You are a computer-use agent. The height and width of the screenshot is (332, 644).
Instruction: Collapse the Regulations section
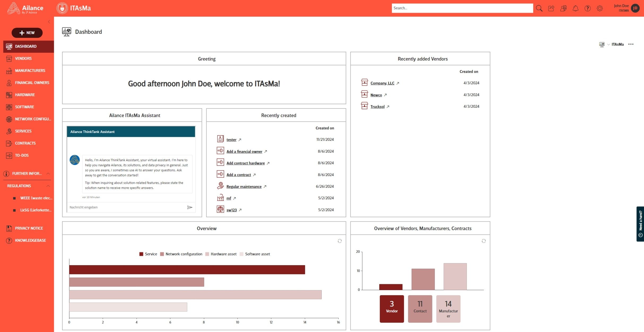pos(48,186)
